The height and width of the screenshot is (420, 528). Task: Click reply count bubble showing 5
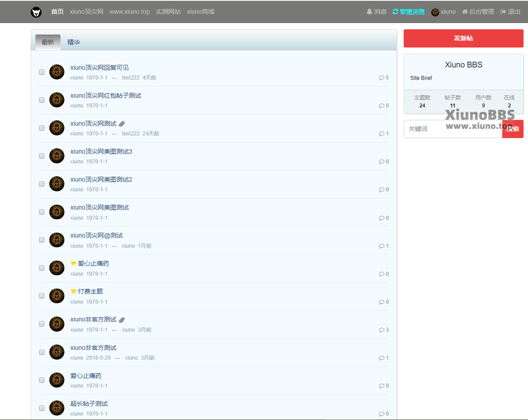click(384, 78)
